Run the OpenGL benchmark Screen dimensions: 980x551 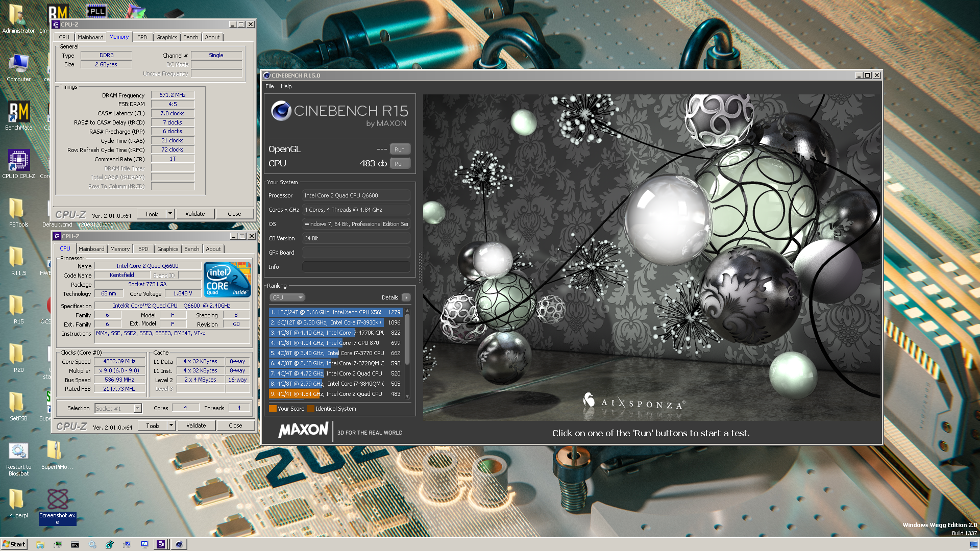(x=400, y=149)
